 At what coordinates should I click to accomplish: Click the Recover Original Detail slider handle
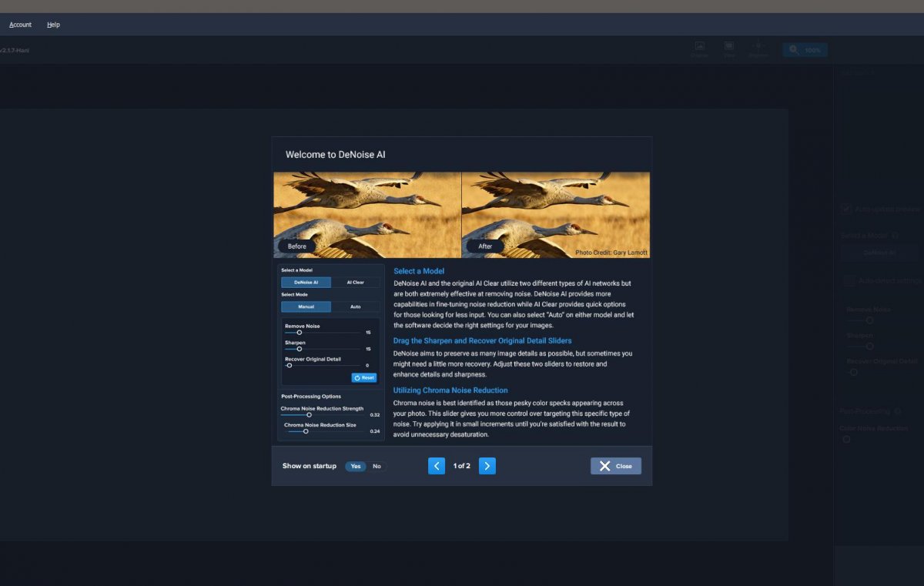[x=853, y=372]
